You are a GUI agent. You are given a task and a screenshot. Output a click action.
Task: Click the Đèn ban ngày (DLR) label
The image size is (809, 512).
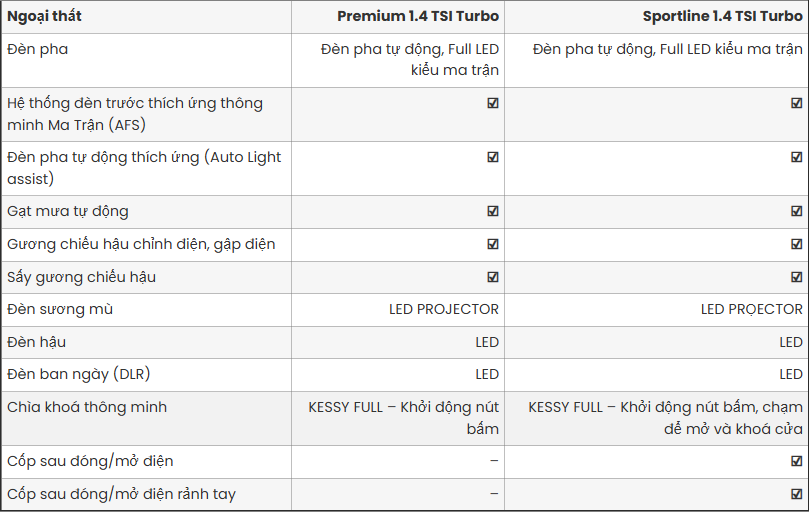(78, 374)
